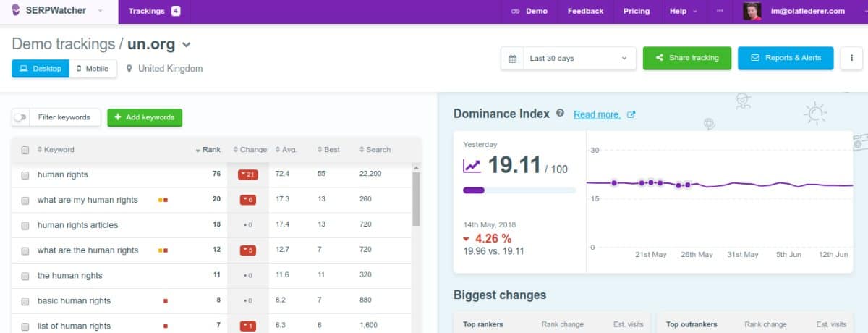868x333 pixels.
Task: Open the 'human rights articles' keyword row
Action: (212, 225)
